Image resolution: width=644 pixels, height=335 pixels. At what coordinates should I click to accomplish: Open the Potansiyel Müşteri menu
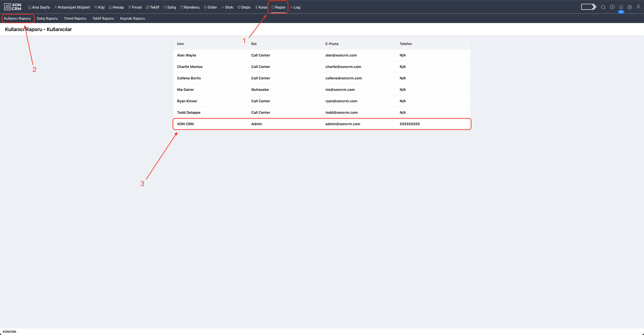pyautogui.click(x=72, y=7)
